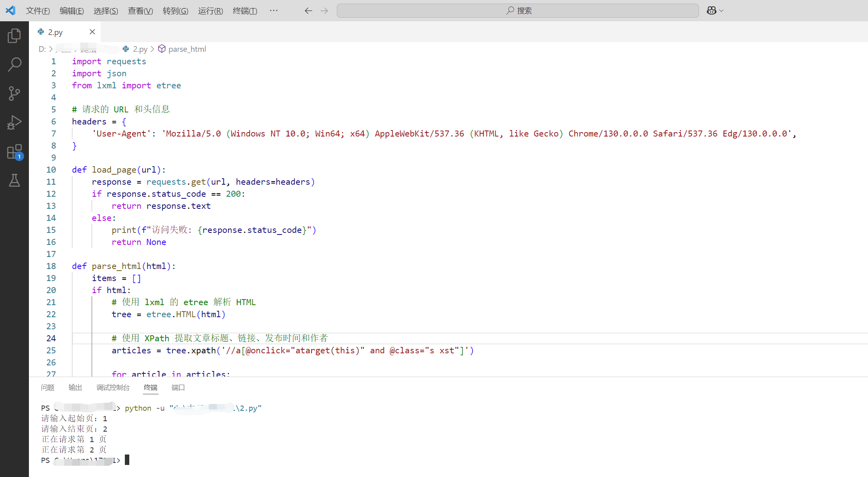Open the 文件(F) menu

[38, 11]
